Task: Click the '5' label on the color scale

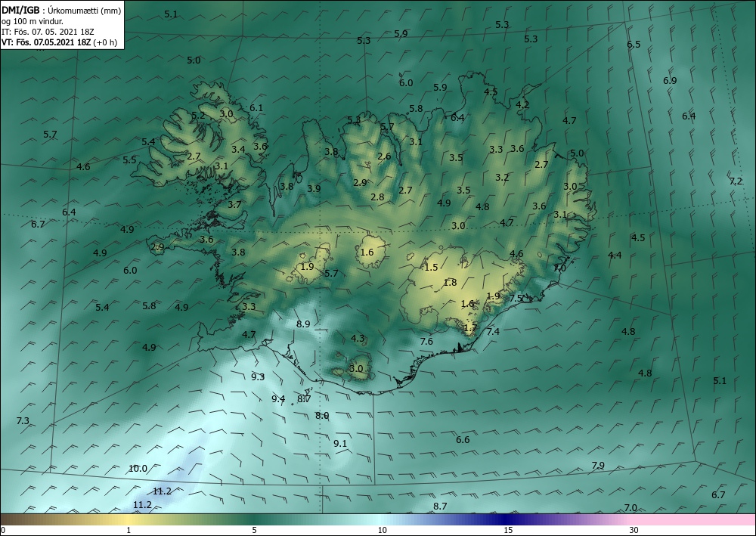Action: click(254, 530)
